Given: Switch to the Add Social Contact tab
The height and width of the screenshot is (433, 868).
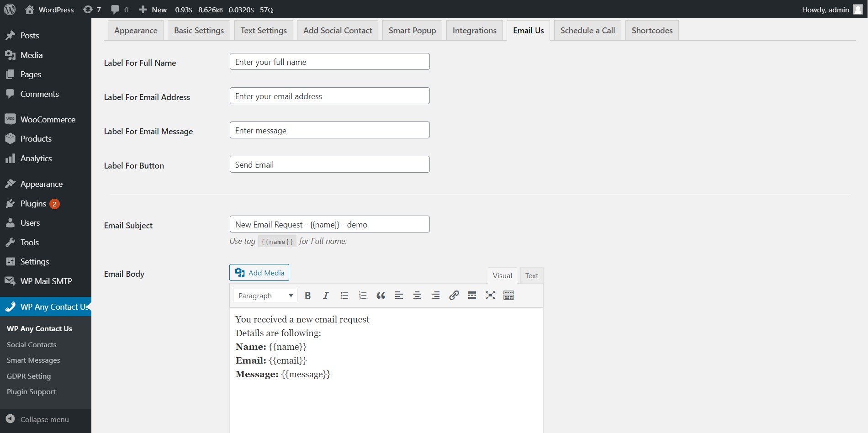Looking at the screenshot, I should pos(338,31).
